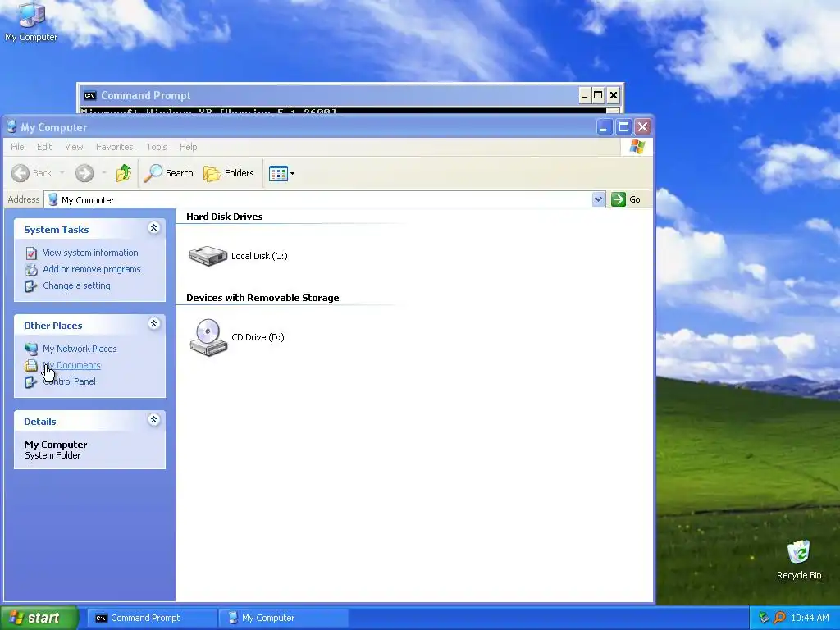
Task: Click My Computer title bar icon
Action: (11, 127)
